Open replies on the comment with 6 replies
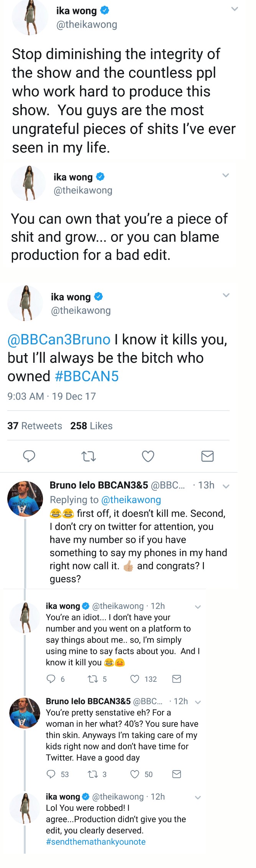Screen dimensions: 256x868 (x=51, y=679)
